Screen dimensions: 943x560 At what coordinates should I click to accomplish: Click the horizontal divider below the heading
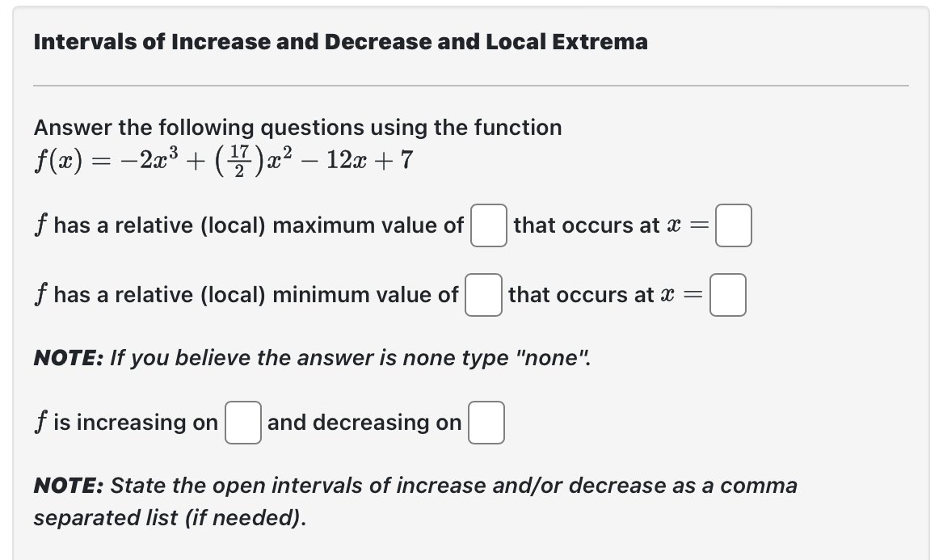[471, 83]
